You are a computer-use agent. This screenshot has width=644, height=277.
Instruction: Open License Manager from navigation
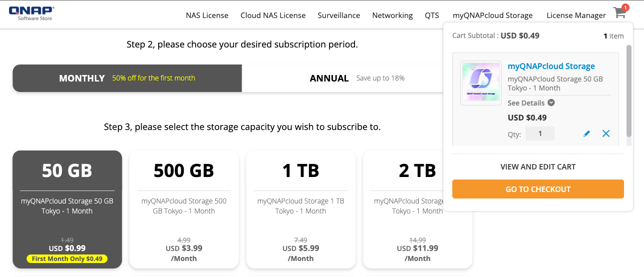(x=576, y=15)
